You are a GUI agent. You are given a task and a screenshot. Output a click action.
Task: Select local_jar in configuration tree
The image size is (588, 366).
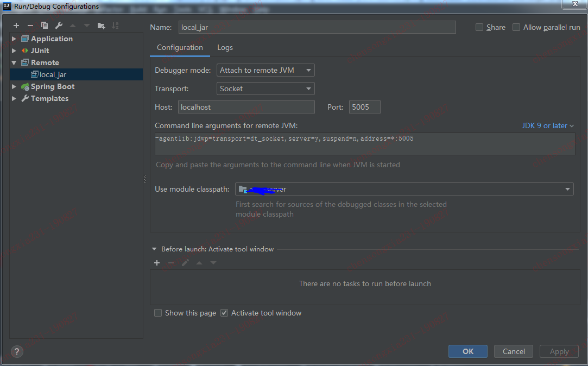coord(76,74)
